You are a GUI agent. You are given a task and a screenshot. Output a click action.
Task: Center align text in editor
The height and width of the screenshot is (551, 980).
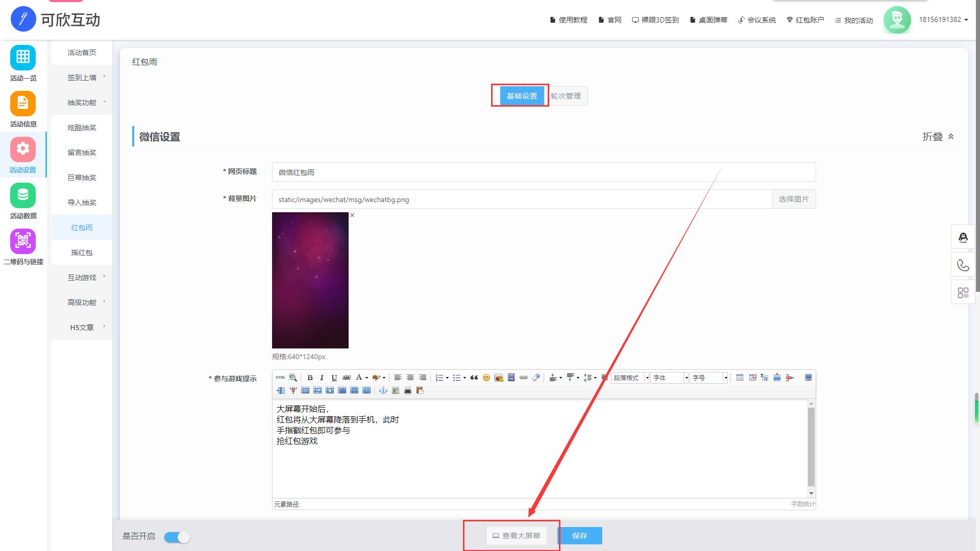point(410,378)
